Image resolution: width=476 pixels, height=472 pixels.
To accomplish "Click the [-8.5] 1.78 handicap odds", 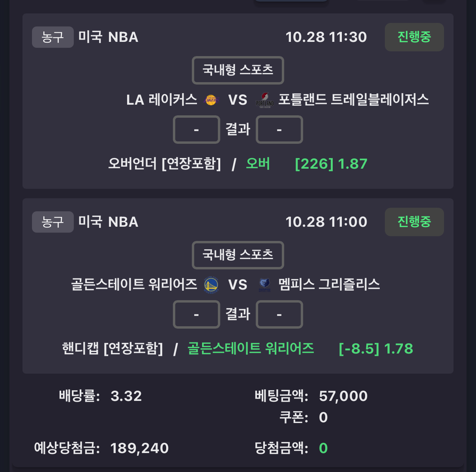I will pos(376,348).
